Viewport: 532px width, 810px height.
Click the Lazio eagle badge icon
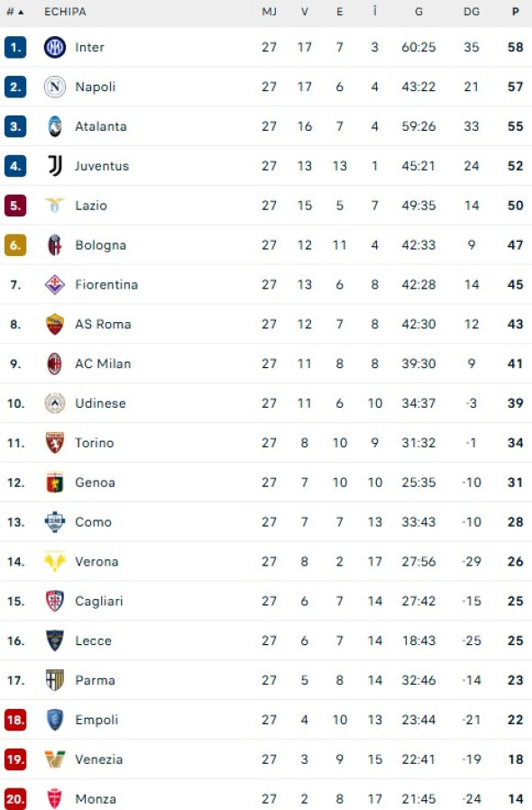[54, 205]
